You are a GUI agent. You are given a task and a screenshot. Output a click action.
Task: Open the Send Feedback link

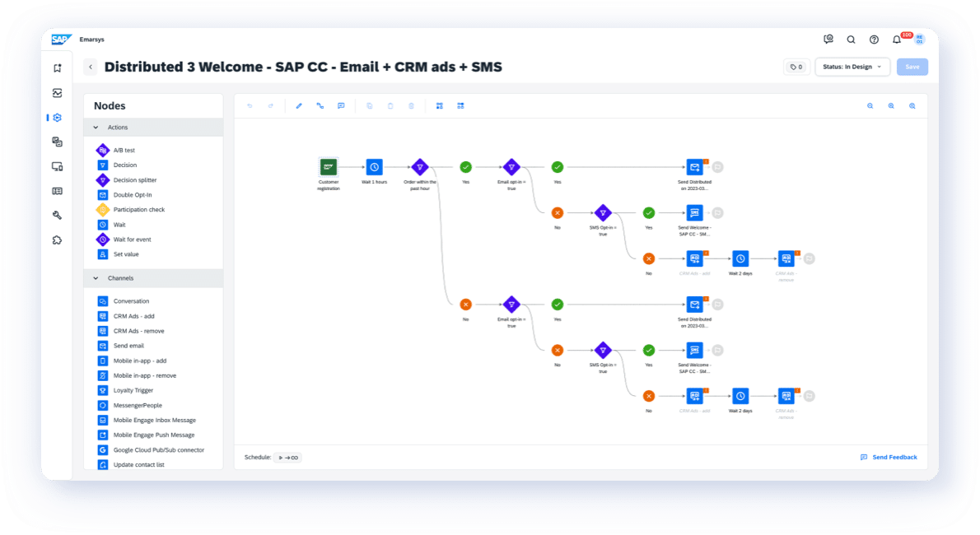coord(889,458)
